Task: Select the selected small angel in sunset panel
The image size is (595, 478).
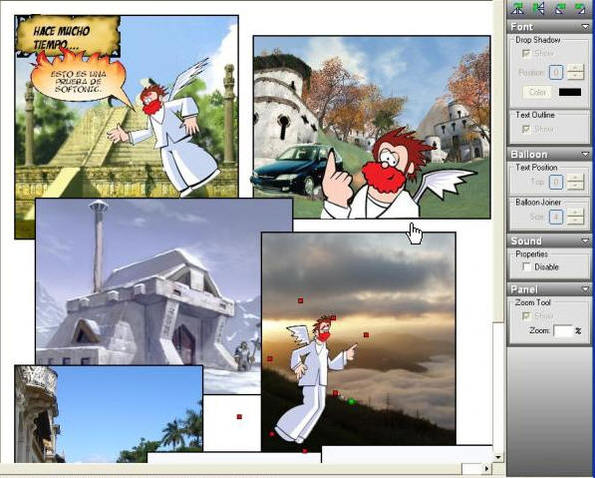Action: point(317,379)
